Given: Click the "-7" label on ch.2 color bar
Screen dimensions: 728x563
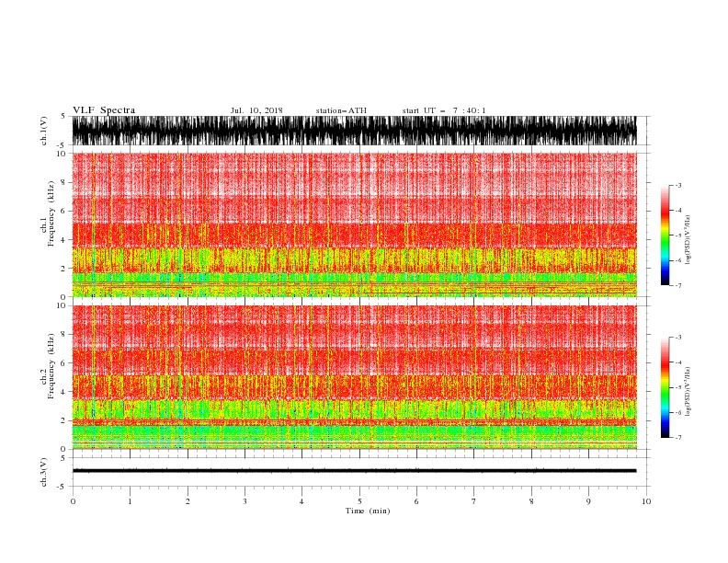Looking at the screenshot, I should [677, 438].
